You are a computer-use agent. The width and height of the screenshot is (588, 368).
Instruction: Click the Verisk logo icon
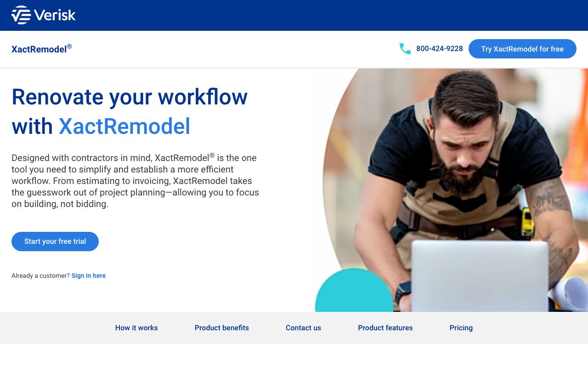[21, 15]
